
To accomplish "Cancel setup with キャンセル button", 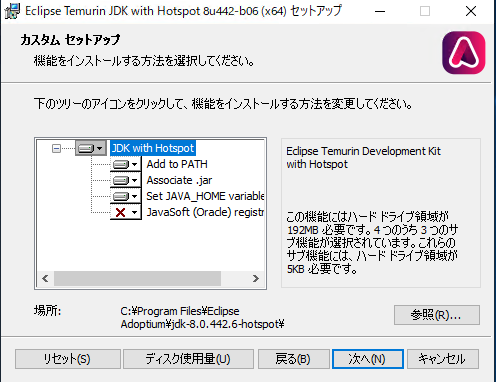I will click(x=443, y=359).
